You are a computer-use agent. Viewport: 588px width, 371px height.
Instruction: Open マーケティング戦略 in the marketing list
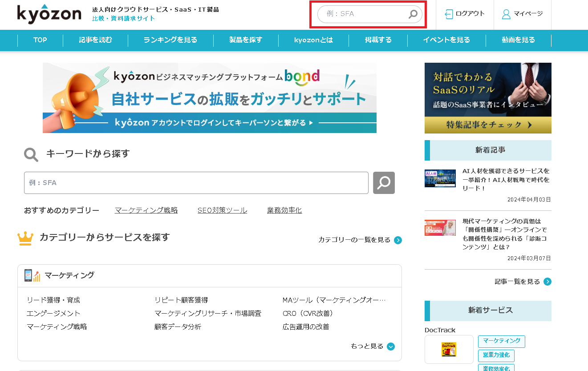pyautogui.click(x=57, y=327)
